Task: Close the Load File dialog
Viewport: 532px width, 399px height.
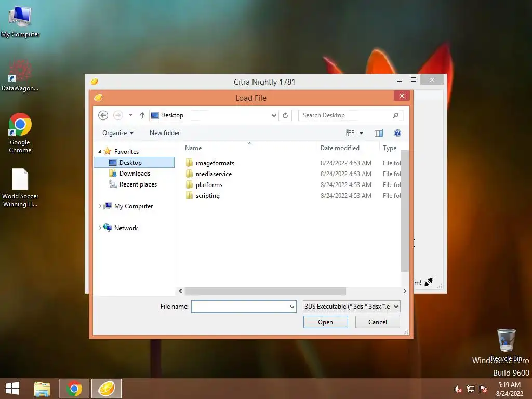Action: 402,96
